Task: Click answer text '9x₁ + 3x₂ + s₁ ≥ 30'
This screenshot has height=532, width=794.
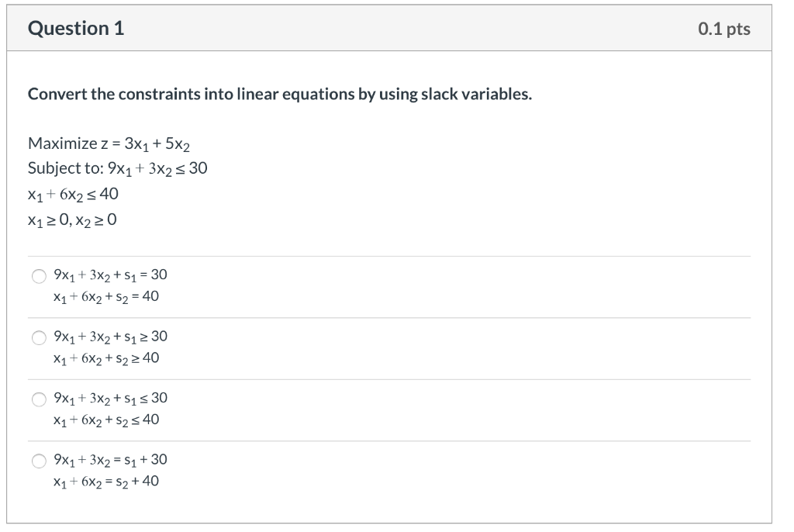Action: point(110,337)
